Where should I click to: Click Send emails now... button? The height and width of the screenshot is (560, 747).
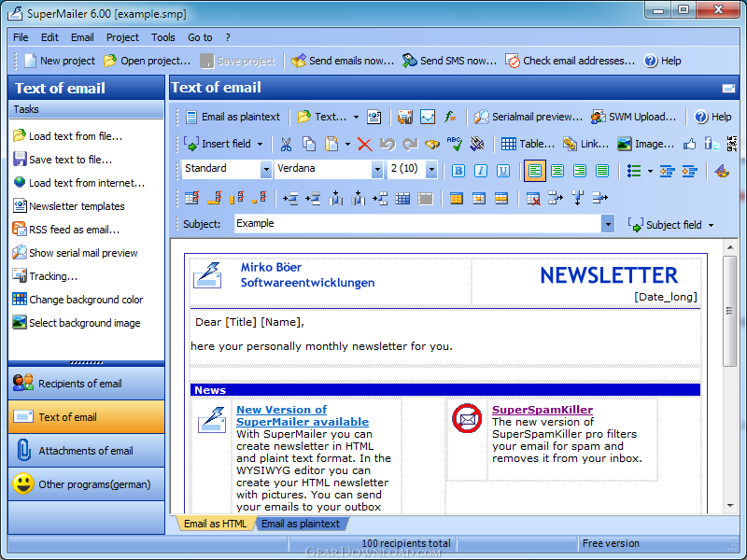[x=343, y=61]
